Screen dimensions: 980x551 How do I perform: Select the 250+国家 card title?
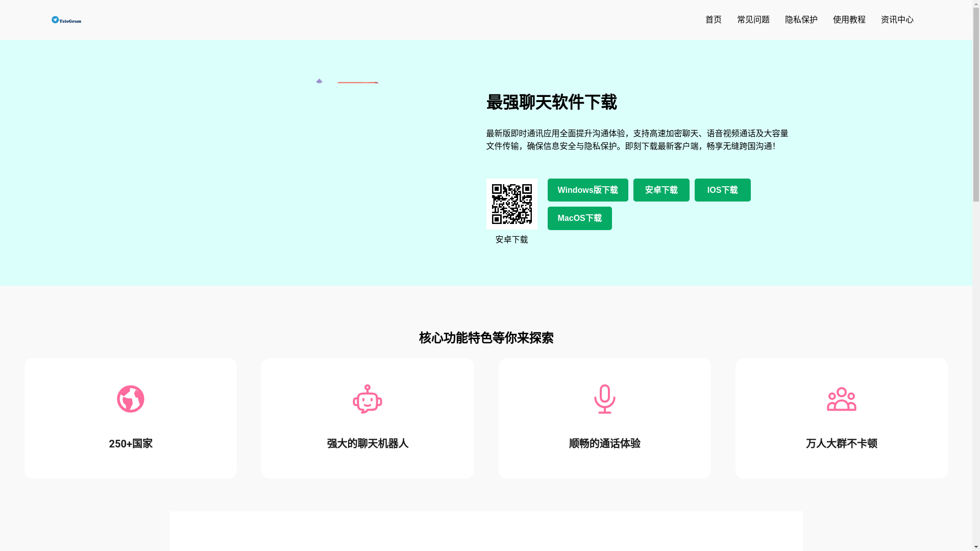131,443
